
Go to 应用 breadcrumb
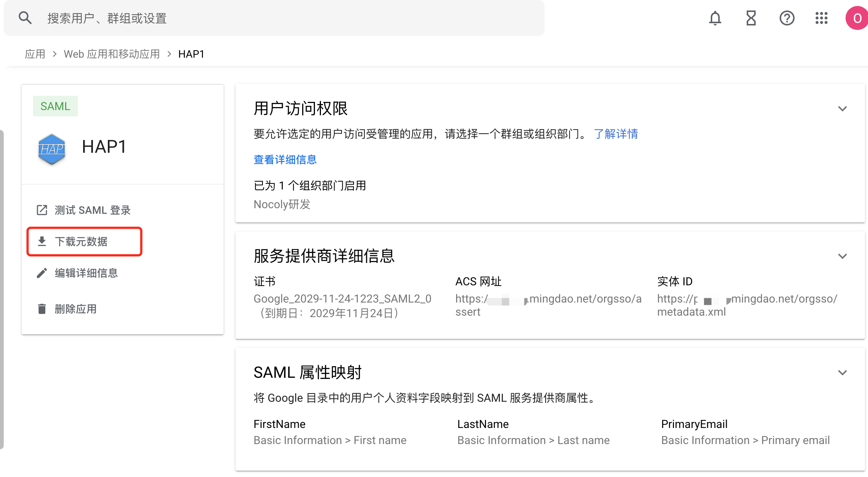(x=35, y=54)
